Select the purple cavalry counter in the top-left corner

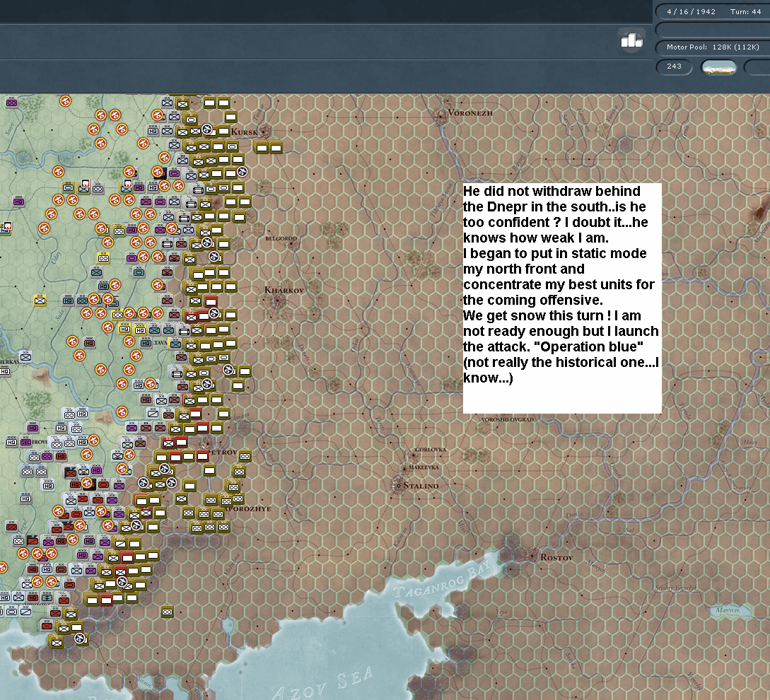click(x=12, y=103)
